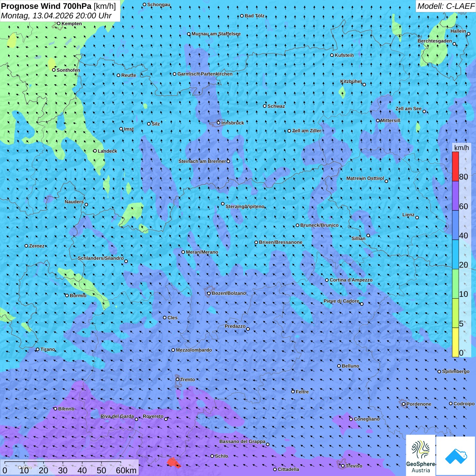Click the date 'Montag, 13.04.2026 20:00 Uhr'
This screenshot has width=476, height=476.
tap(56, 16)
